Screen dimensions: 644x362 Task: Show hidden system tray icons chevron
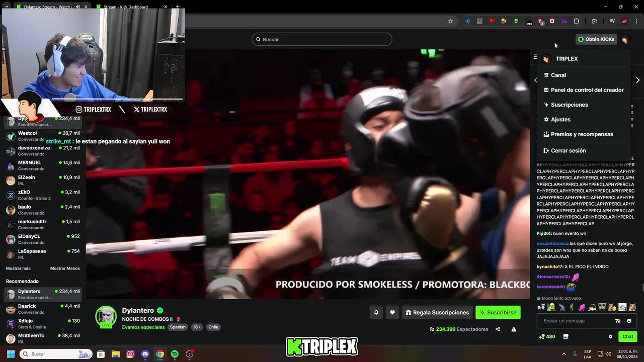(x=564, y=354)
